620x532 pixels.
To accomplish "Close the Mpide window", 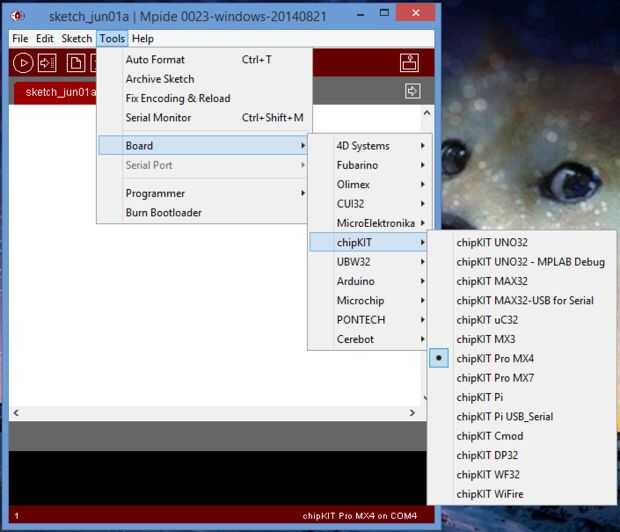I will (415, 13).
